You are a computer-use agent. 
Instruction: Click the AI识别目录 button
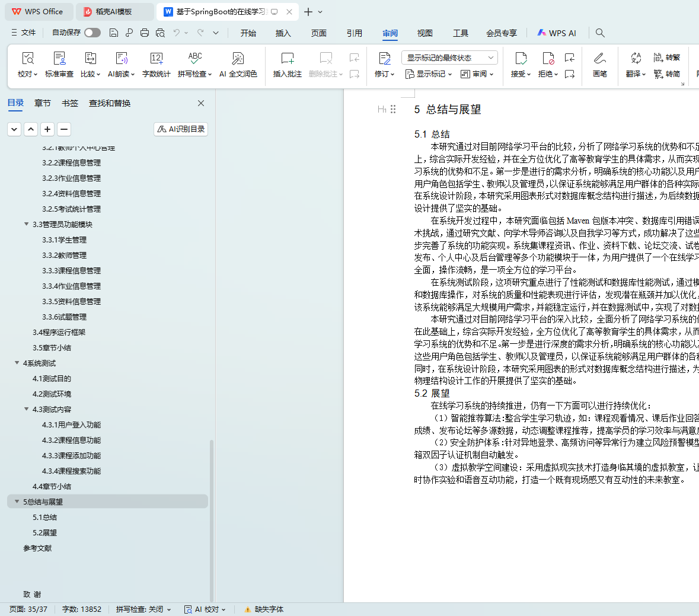(x=181, y=129)
